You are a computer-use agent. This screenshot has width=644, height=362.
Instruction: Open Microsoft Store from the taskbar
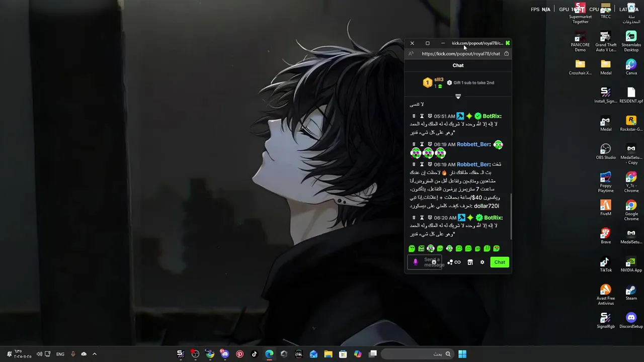343,354
